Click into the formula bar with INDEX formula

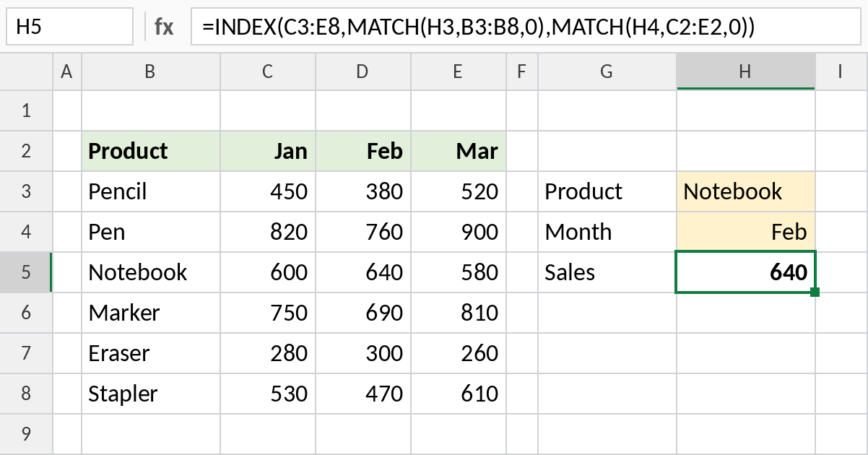pyautogui.click(x=525, y=27)
